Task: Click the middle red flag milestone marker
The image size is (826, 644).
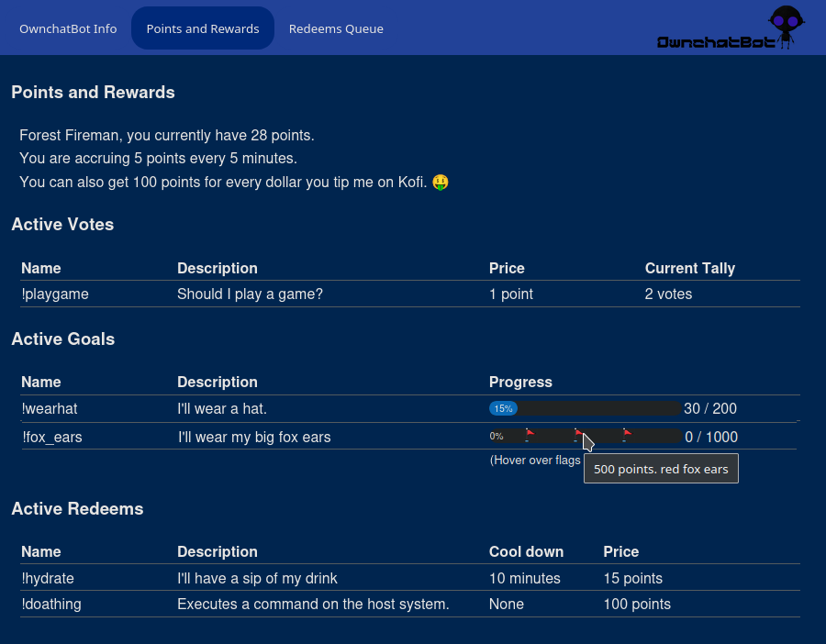Action: point(578,433)
